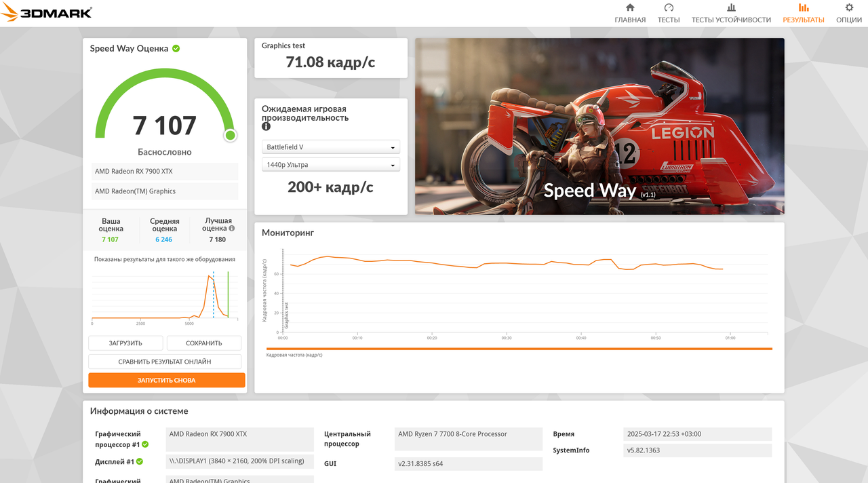The height and width of the screenshot is (483, 868).
Task: Click the AMD Radeon RX 7900 XTX score row
Action: (165, 172)
